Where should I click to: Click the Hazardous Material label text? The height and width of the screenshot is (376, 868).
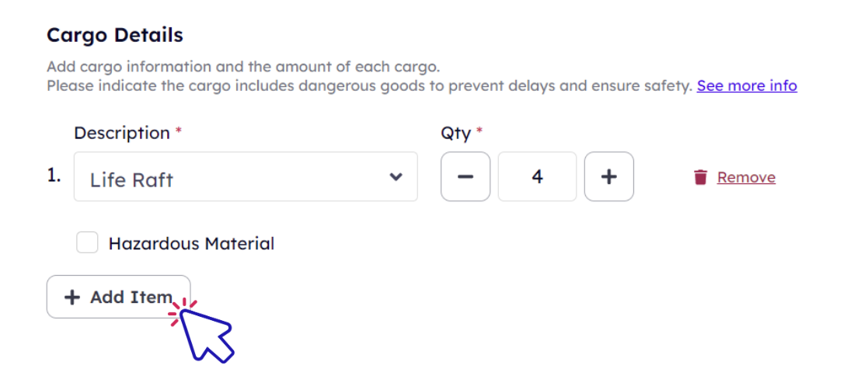click(191, 244)
